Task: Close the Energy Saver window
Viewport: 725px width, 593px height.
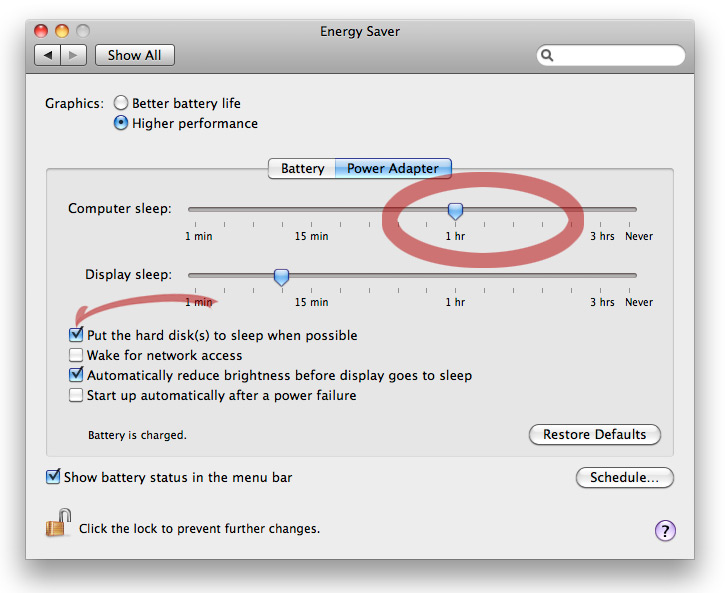Action: [x=41, y=31]
